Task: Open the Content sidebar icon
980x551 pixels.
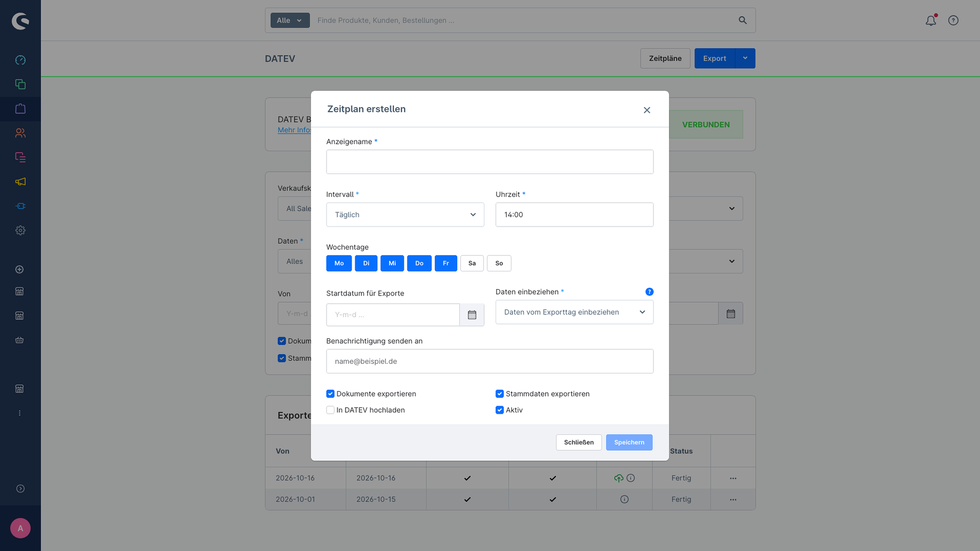Action: [20, 157]
